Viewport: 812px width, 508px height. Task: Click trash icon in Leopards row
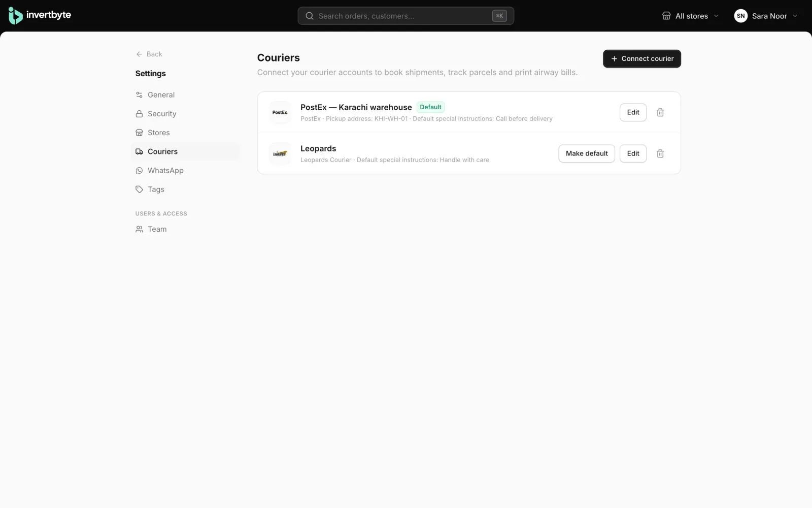(660, 153)
